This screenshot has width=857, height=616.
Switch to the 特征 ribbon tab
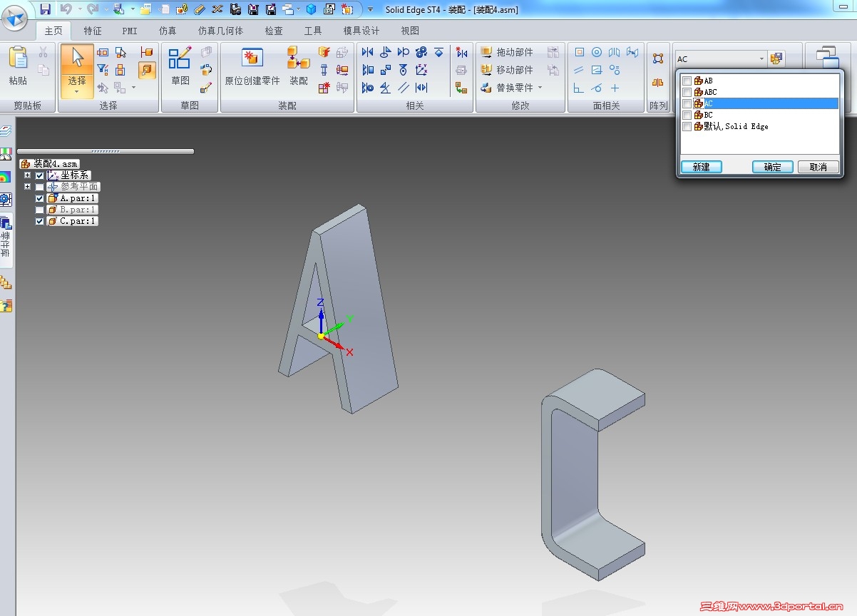coord(93,31)
